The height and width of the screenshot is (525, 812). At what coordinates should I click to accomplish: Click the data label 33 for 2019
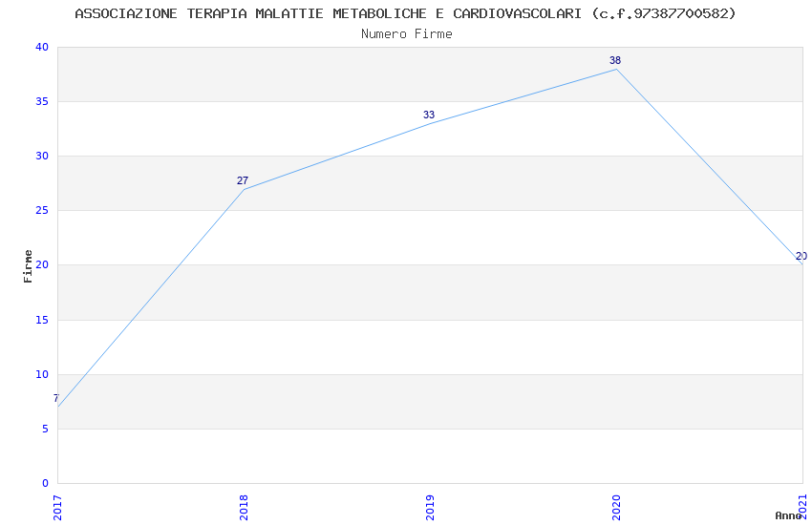pos(429,115)
